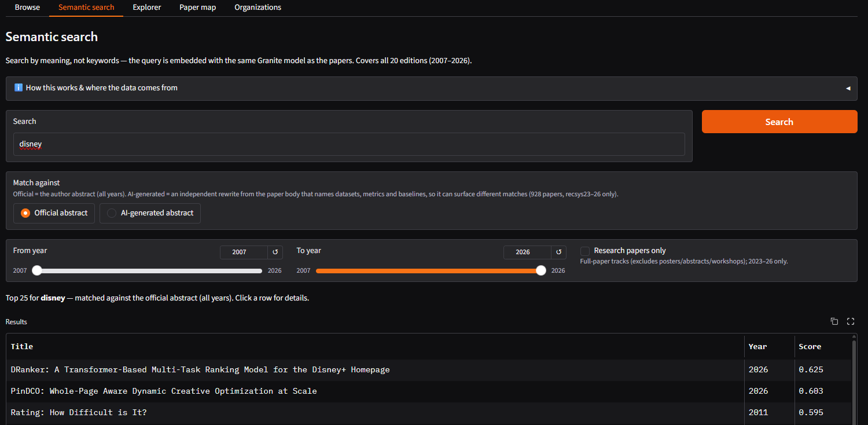Click the 2011 year cell
The image size is (868, 425).
pos(769,412)
